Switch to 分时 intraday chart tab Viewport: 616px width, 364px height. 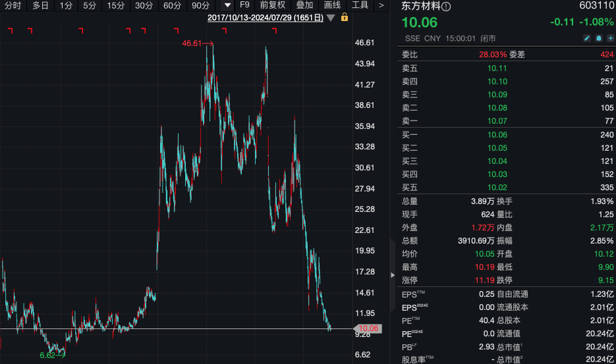(x=13, y=5)
